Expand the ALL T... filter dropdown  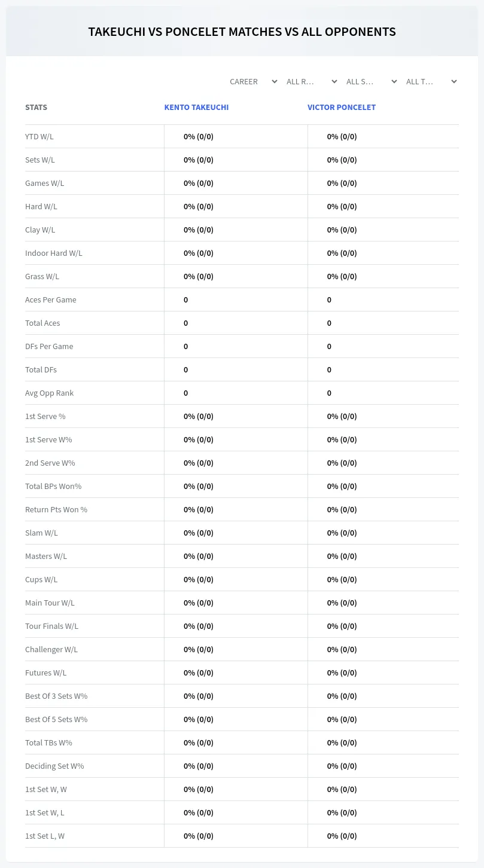coord(431,81)
